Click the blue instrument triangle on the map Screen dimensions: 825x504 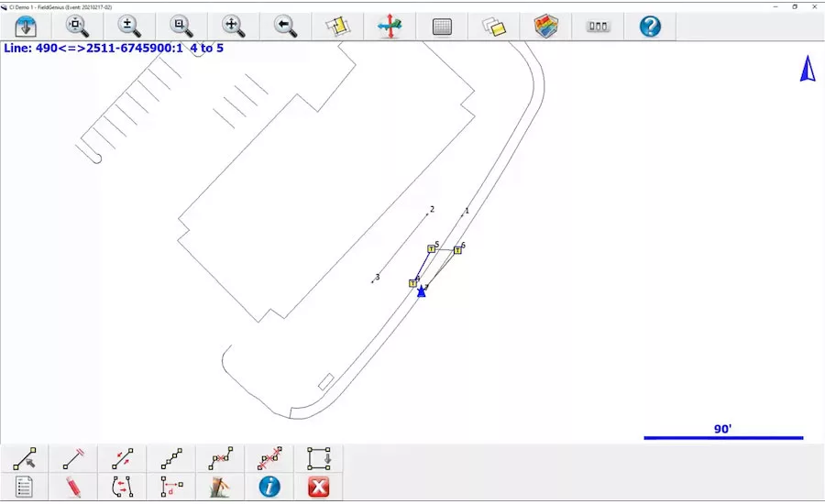coord(421,291)
